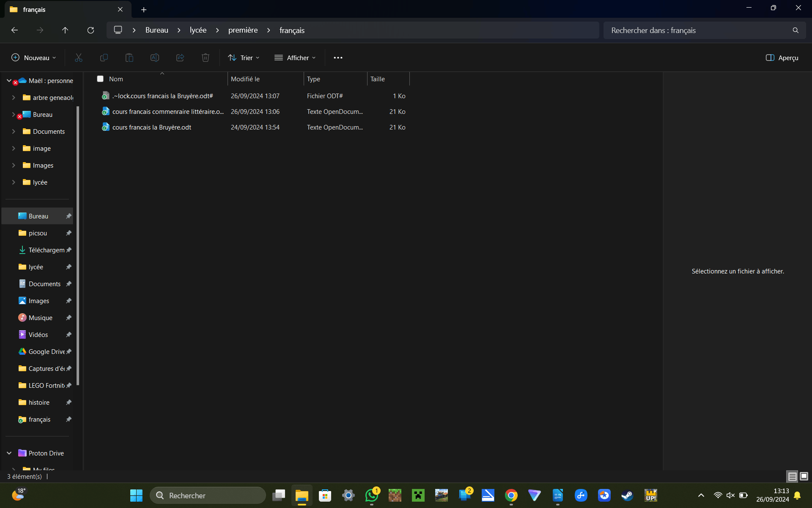Open the Trier sort dropdown
The width and height of the screenshot is (812, 508).
[244, 58]
